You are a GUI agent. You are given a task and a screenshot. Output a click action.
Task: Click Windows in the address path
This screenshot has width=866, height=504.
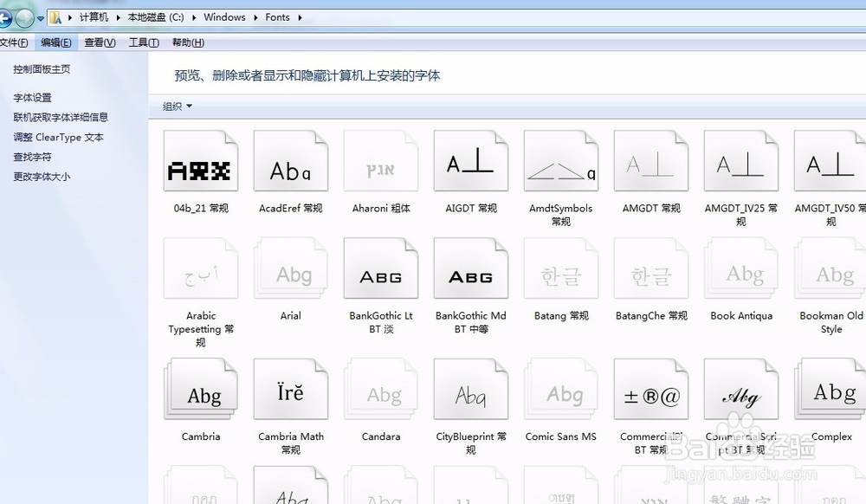click(225, 17)
